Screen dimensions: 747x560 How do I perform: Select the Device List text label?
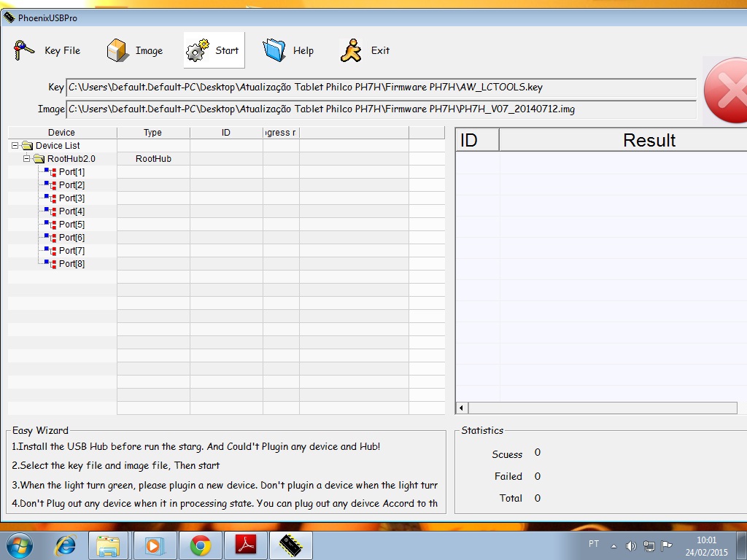58,145
